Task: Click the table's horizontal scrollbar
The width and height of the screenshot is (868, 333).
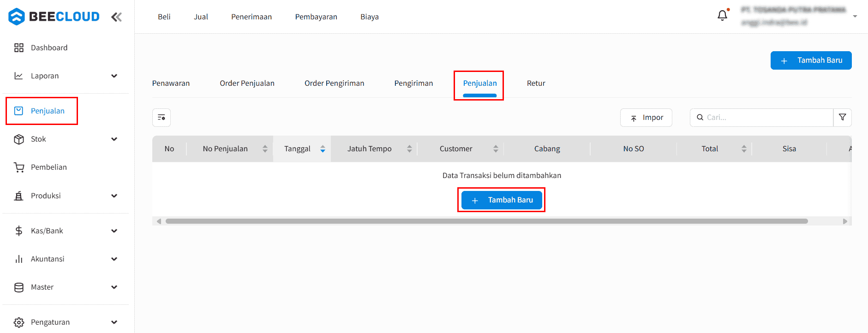Action: coord(486,221)
